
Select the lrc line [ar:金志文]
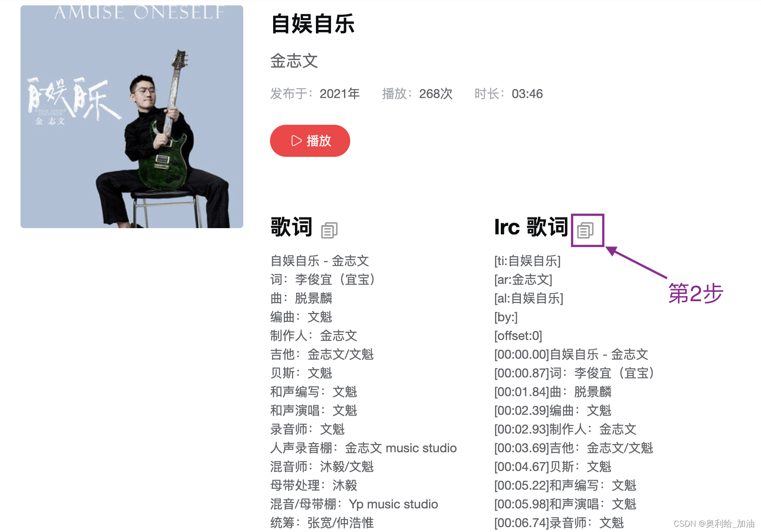pyautogui.click(x=523, y=279)
